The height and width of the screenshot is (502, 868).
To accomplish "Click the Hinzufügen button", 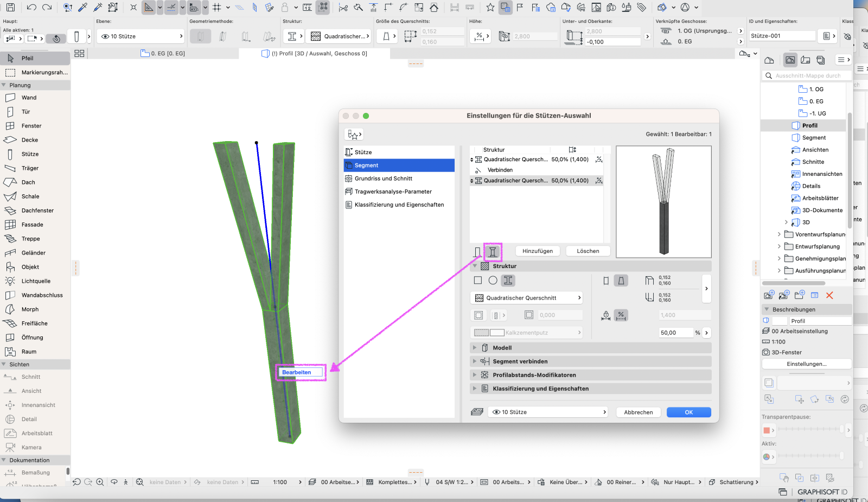I will [x=538, y=251].
